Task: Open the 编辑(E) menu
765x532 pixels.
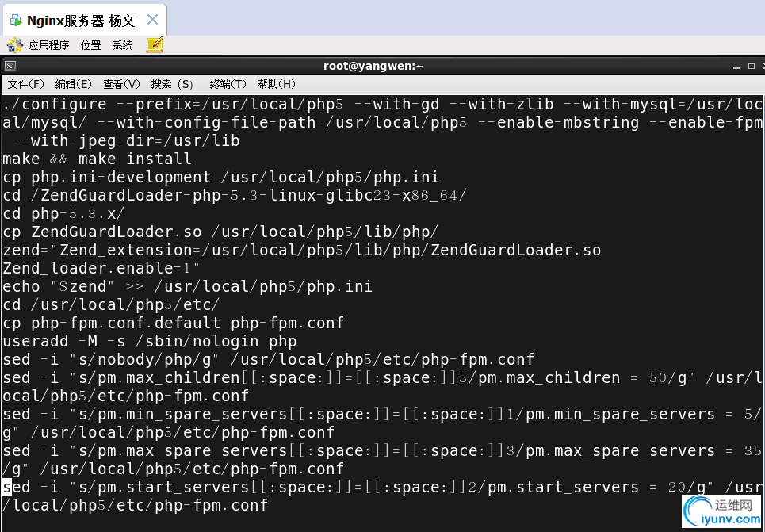Action: coord(73,84)
